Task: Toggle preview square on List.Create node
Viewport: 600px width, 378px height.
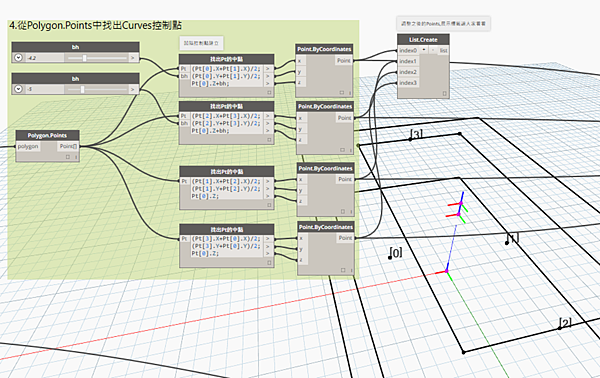Action: (444, 93)
